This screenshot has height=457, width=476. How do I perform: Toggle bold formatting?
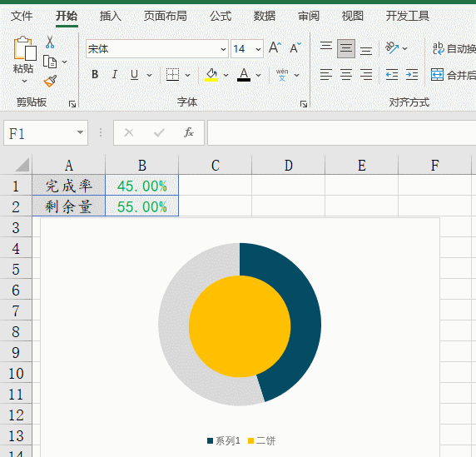pyautogui.click(x=95, y=74)
